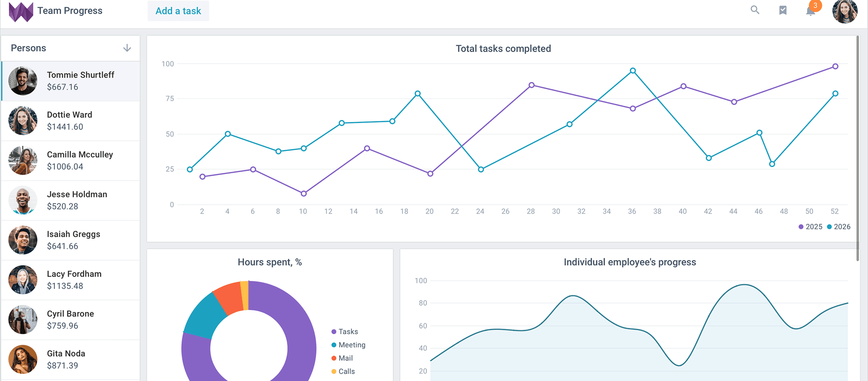Click the Persons column header

pyautogui.click(x=71, y=48)
